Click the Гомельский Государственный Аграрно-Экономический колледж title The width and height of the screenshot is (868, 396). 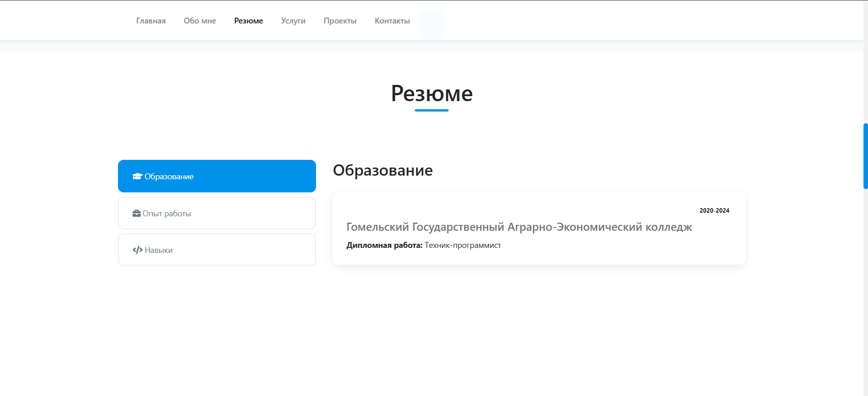coord(519,227)
